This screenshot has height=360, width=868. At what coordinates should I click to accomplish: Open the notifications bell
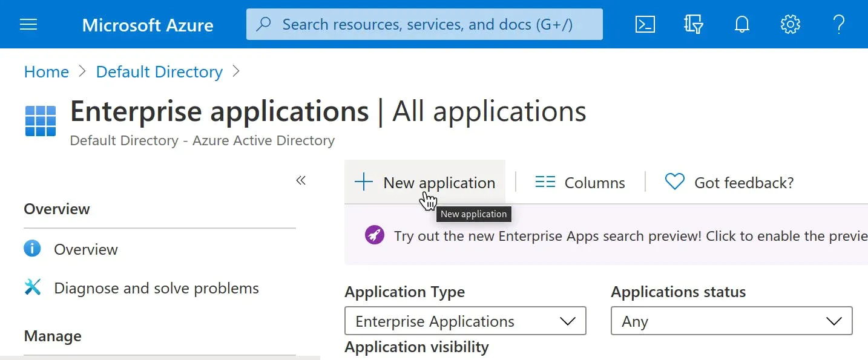point(741,24)
